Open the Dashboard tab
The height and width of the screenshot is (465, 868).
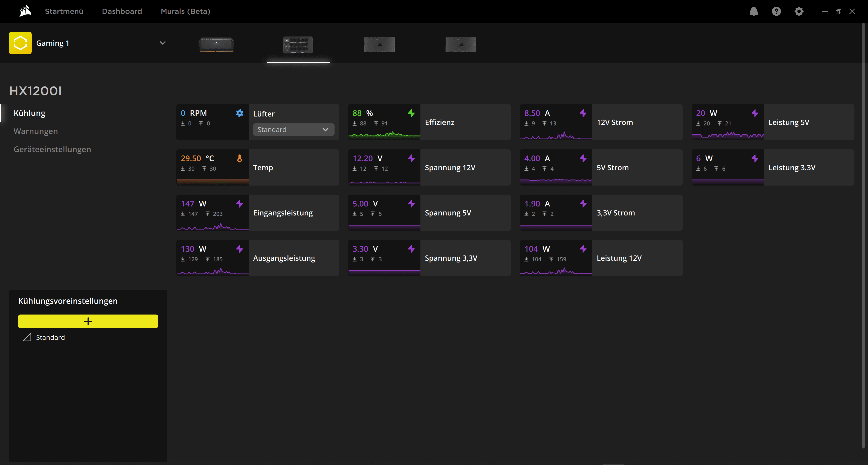point(122,11)
